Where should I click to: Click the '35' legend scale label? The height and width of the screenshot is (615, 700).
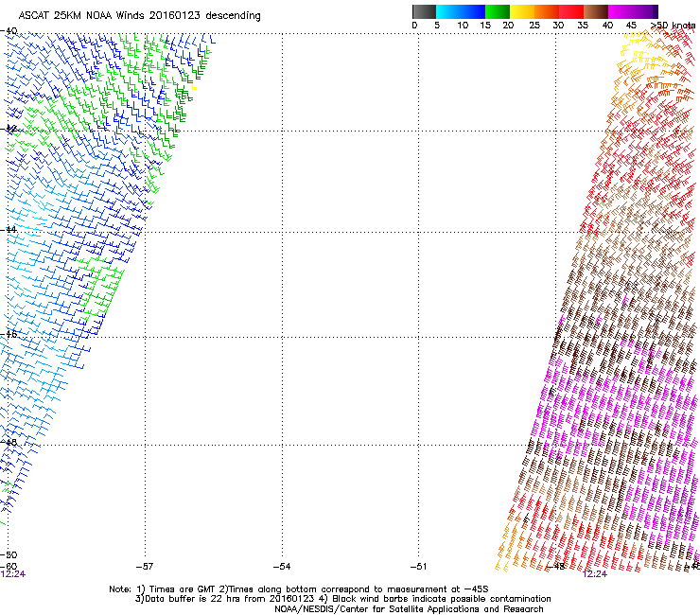pyautogui.click(x=583, y=26)
